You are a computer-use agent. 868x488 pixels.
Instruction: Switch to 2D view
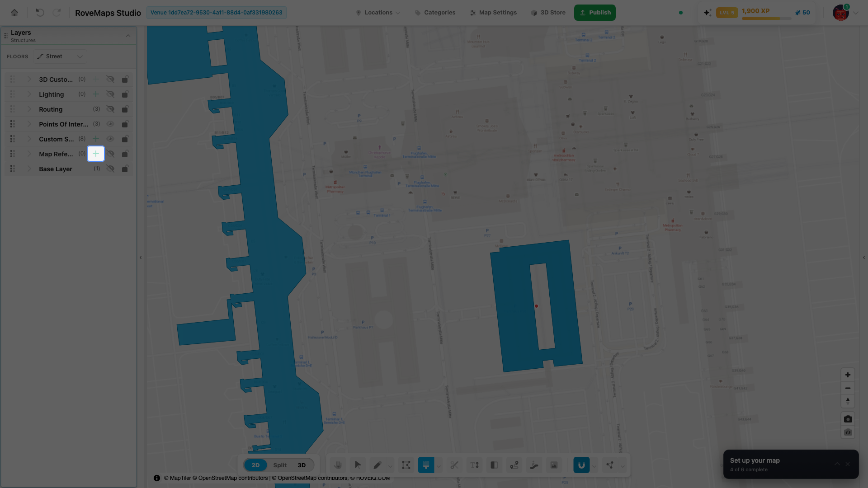[x=255, y=465]
